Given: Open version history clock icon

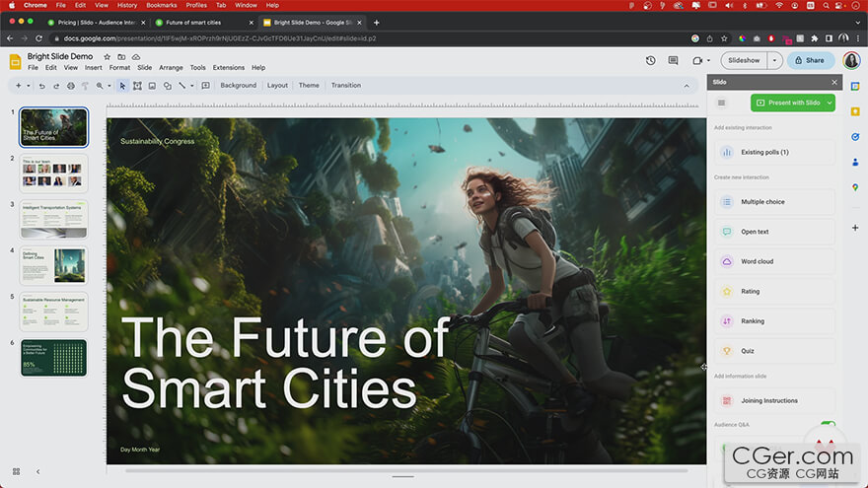Looking at the screenshot, I should (x=651, y=60).
